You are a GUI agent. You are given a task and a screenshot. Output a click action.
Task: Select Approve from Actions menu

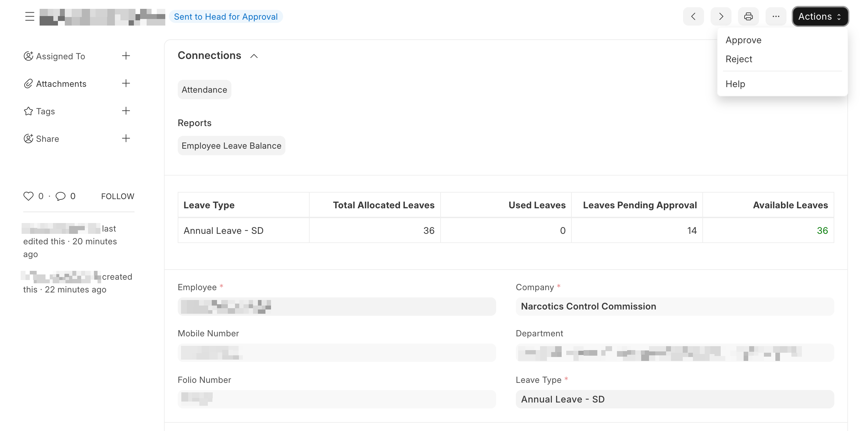pyautogui.click(x=743, y=40)
